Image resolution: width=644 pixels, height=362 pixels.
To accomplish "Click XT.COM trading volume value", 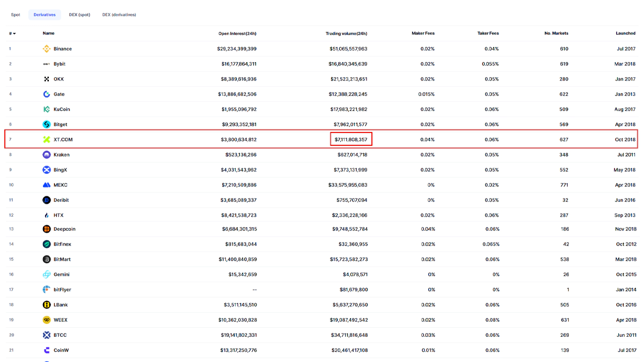I will [351, 139].
